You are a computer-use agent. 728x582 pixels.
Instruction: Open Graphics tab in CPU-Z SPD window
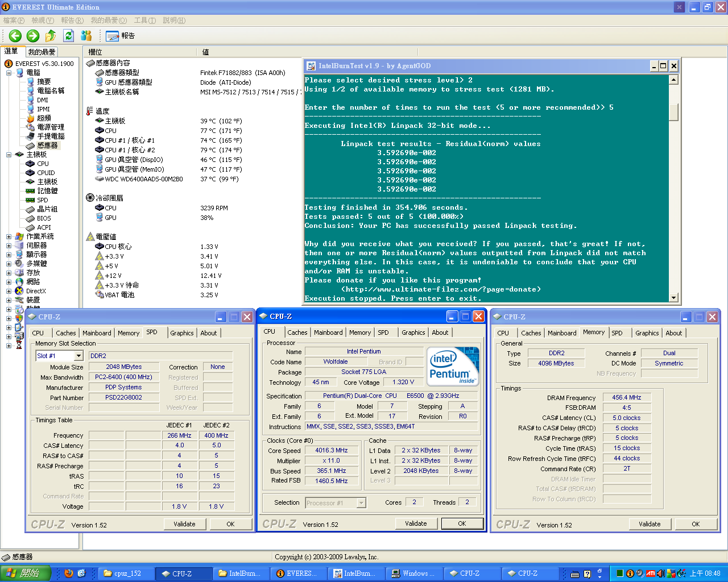182,333
